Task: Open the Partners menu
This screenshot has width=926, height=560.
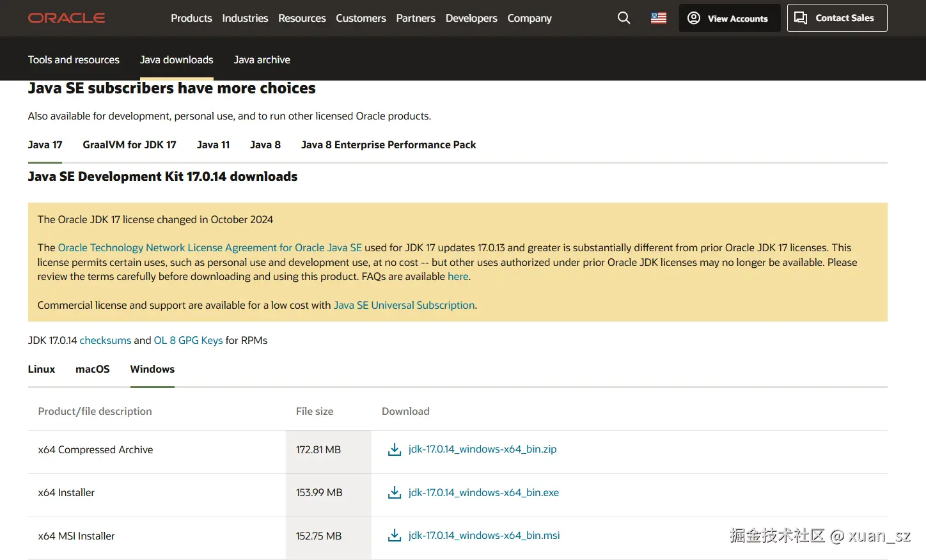Action: 416,18
